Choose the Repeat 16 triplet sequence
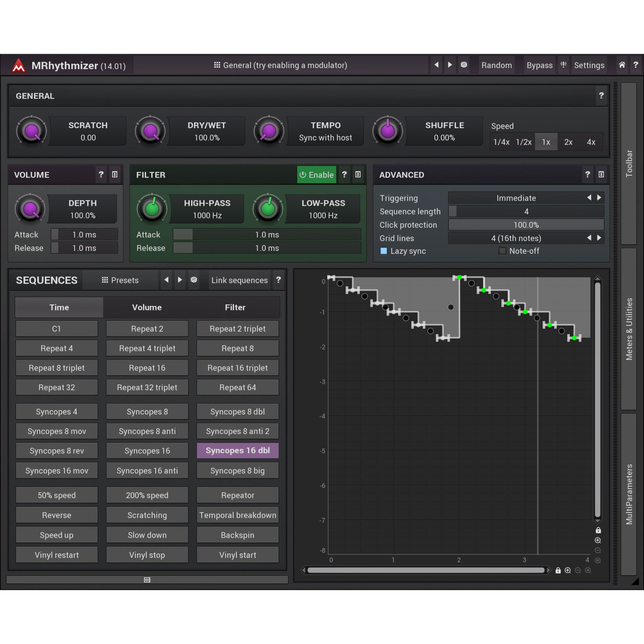The image size is (644, 644). (x=238, y=368)
